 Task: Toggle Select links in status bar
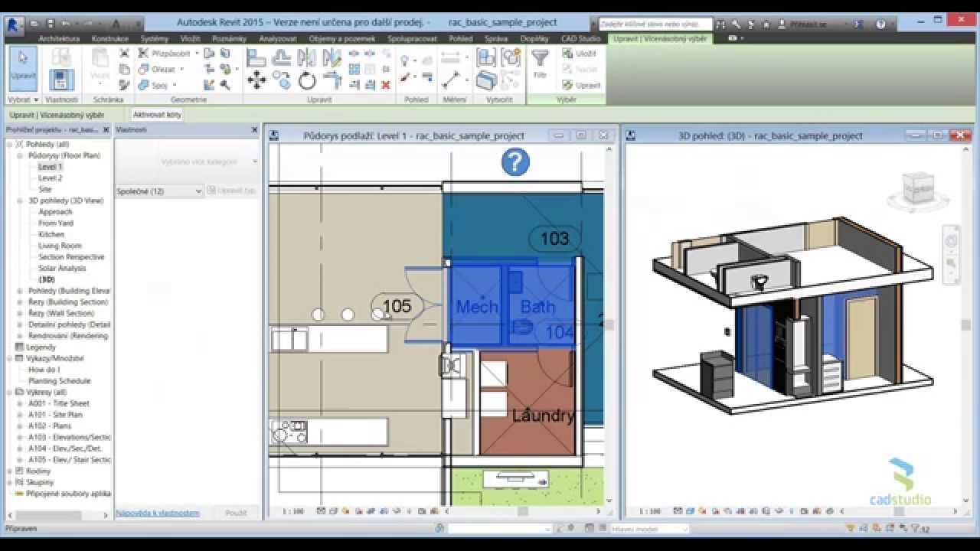click(x=851, y=529)
